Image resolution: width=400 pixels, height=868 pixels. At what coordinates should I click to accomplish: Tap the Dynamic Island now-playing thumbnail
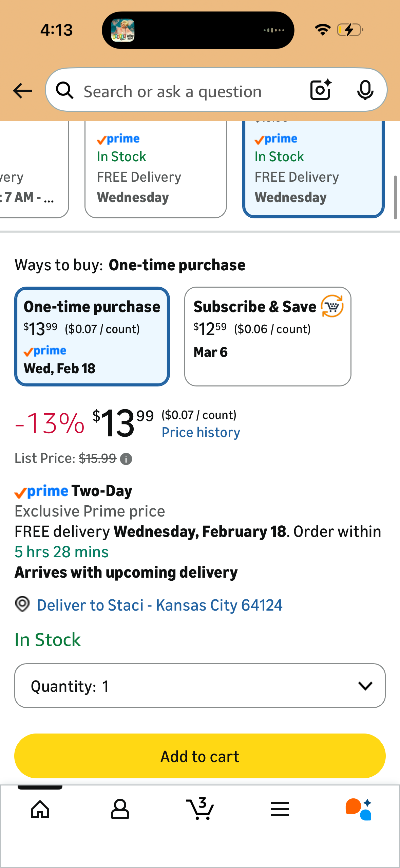tap(123, 30)
